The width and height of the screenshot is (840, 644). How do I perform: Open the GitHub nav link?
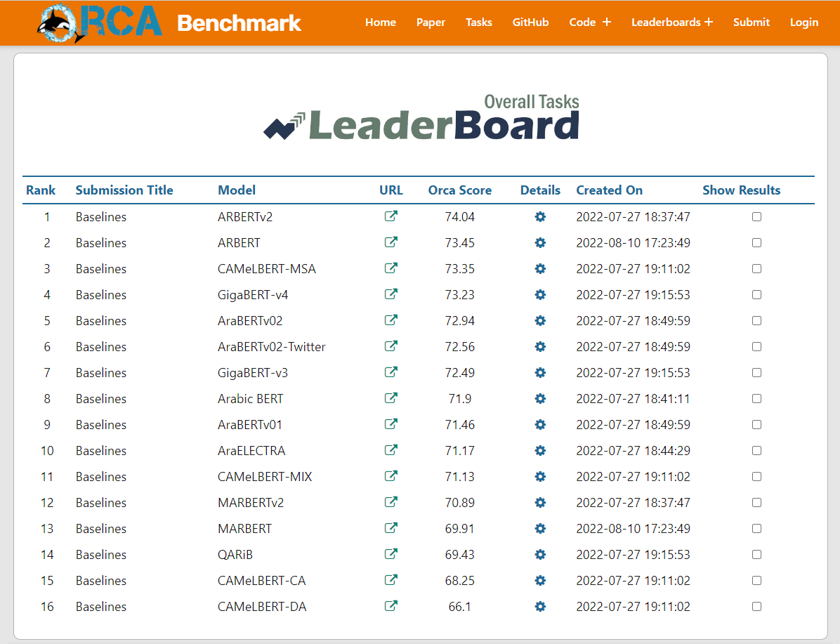530,22
